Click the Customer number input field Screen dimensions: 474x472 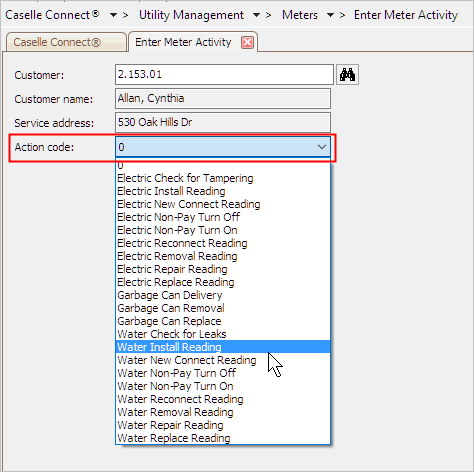pyautogui.click(x=224, y=74)
